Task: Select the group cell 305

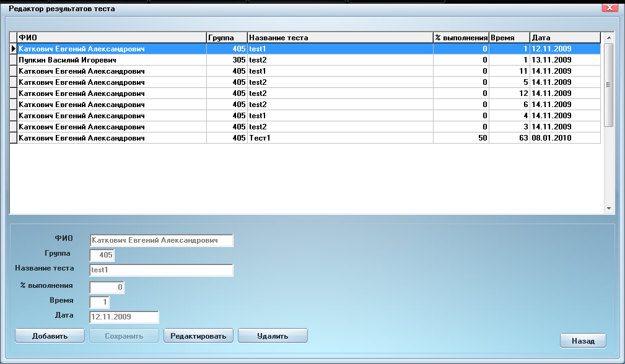Action: coord(227,59)
